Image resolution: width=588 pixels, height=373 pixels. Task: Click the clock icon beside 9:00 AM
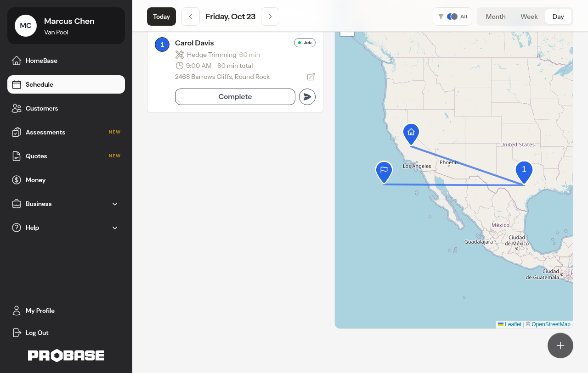(x=180, y=66)
